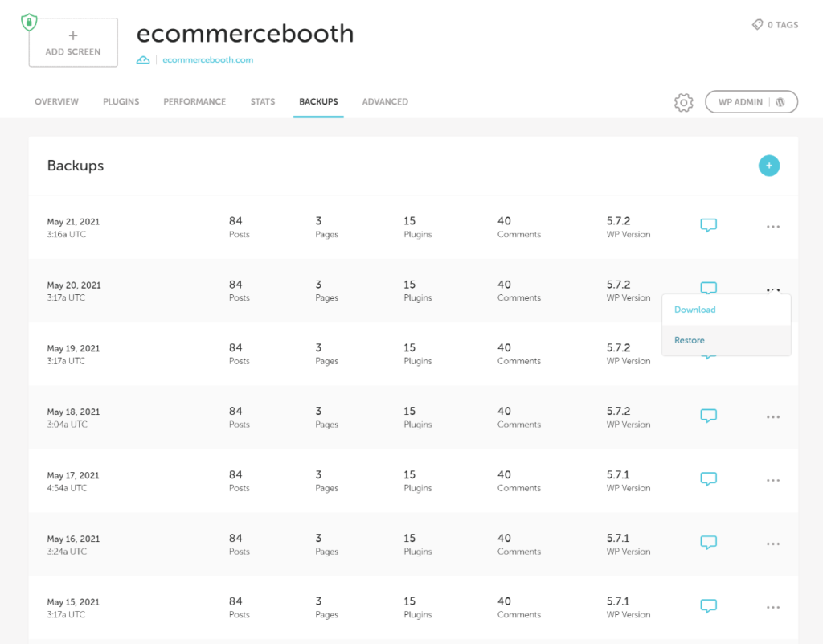Open comment icon for May 21, 2021 backup

(709, 225)
